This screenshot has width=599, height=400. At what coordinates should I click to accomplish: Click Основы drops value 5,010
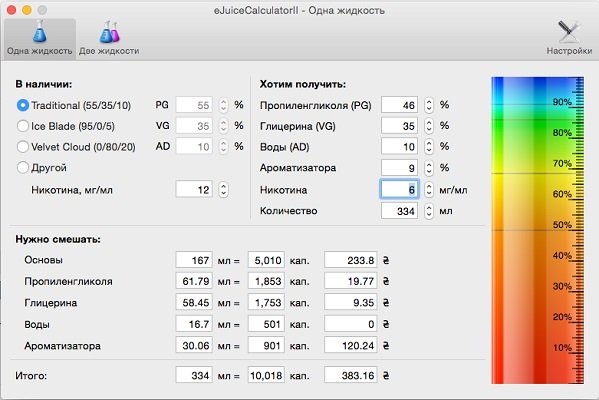(266, 260)
